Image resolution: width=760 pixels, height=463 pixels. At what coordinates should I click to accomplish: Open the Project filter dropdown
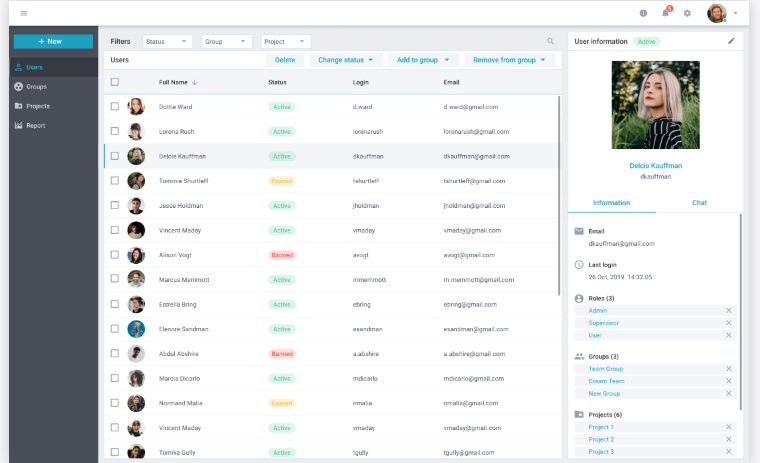click(285, 42)
